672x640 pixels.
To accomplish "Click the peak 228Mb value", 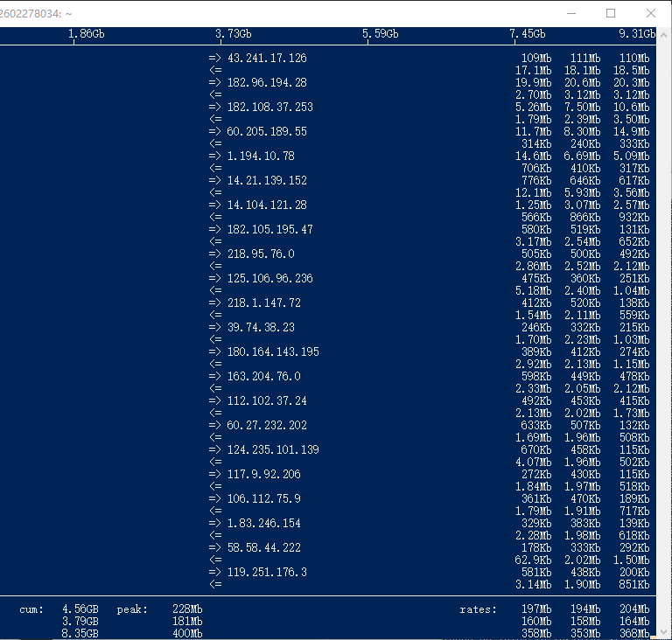I will (x=187, y=609).
